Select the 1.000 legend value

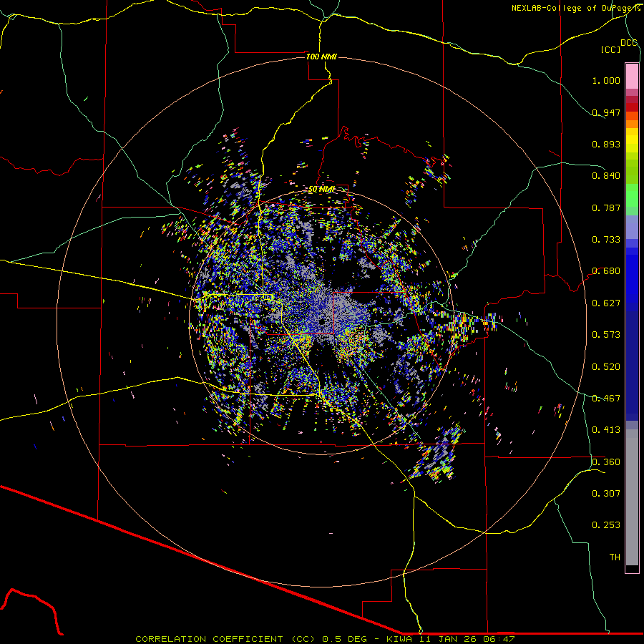pos(606,80)
